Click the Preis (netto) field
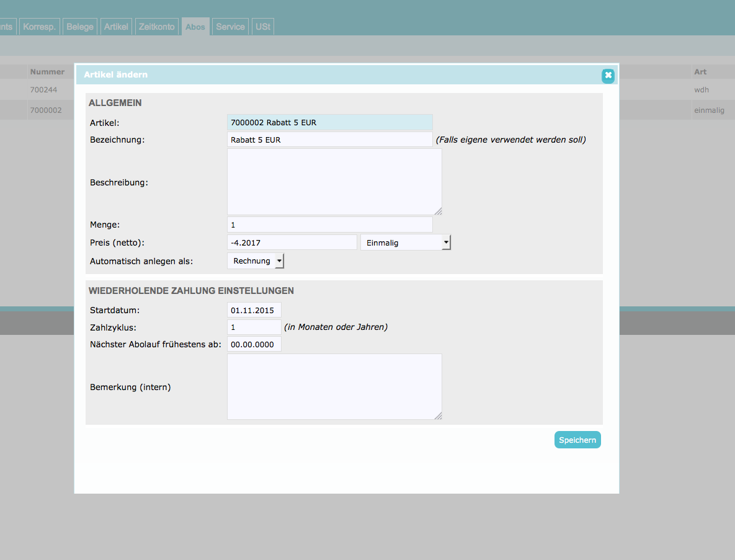The width and height of the screenshot is (735, 560). tap(292, 242)
